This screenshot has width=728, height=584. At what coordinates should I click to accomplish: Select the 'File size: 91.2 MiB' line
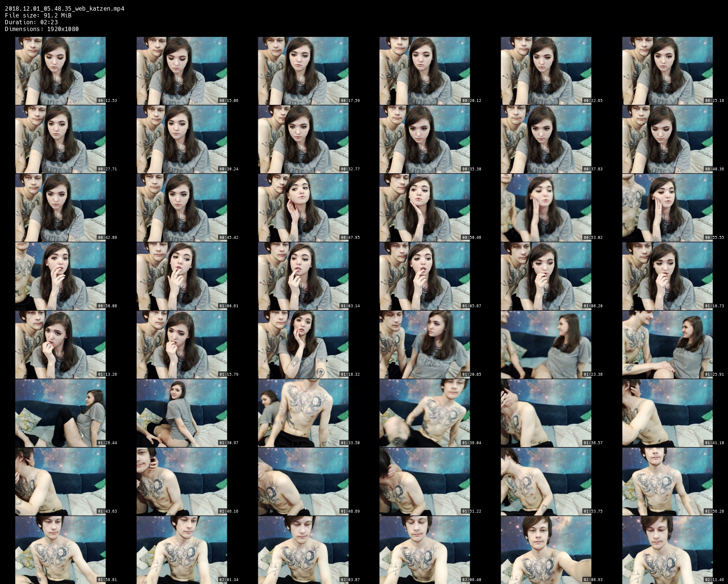(38, 15)
